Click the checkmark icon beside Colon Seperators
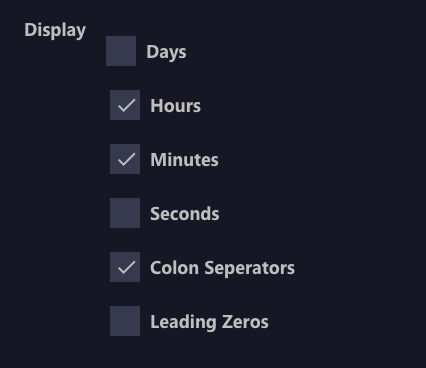Screen dimensions: 426x368 (127, 268)
